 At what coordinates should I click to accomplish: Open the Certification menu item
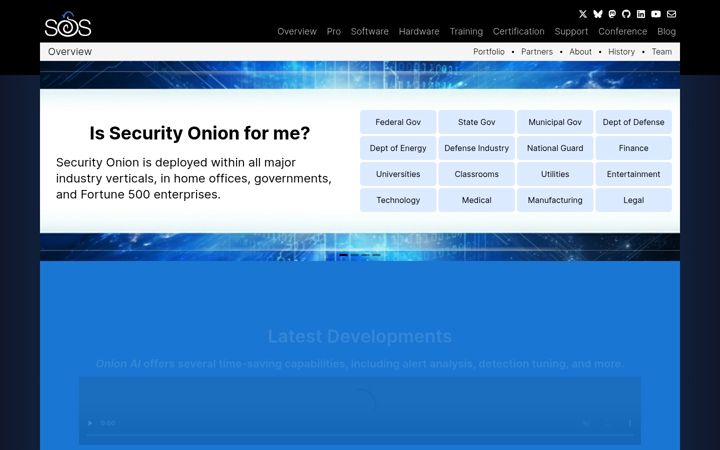pyautogui.click(x=518, y=31)
